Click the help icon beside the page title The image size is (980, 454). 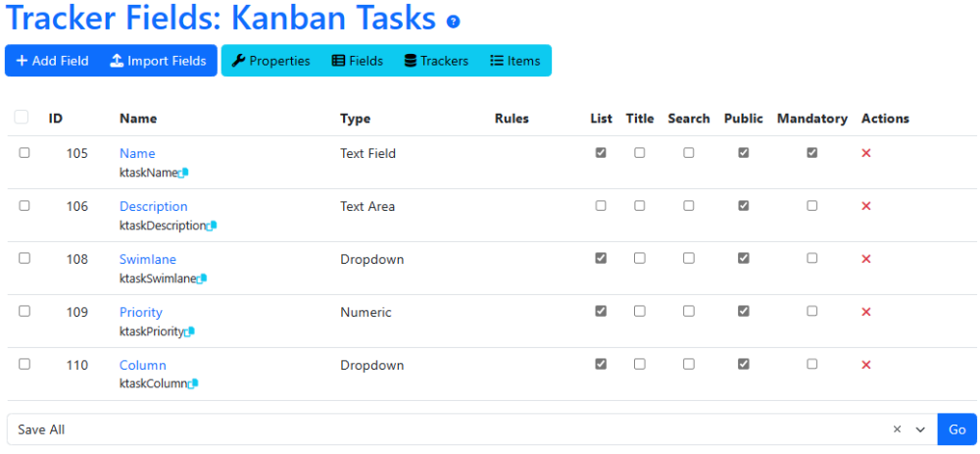(x=453, y=22)
